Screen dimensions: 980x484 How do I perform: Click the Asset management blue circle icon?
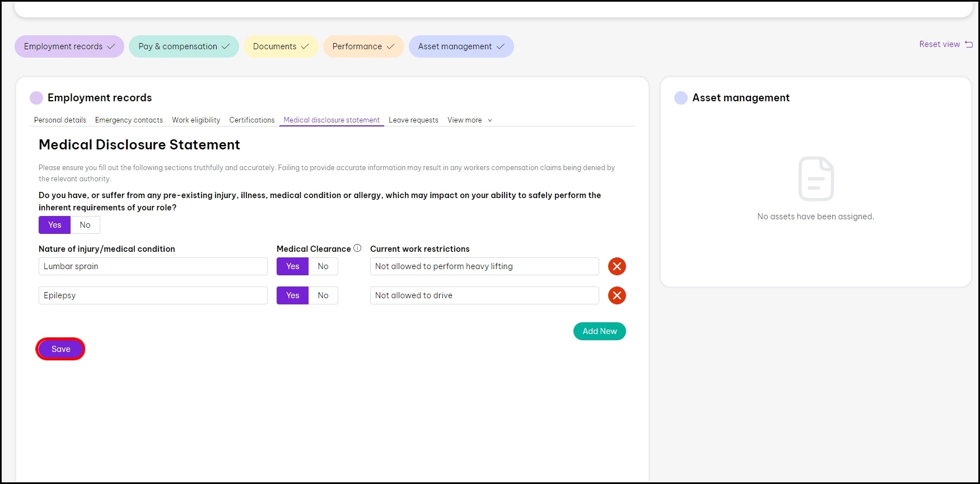pyautogui.click(x=680, y=98)
